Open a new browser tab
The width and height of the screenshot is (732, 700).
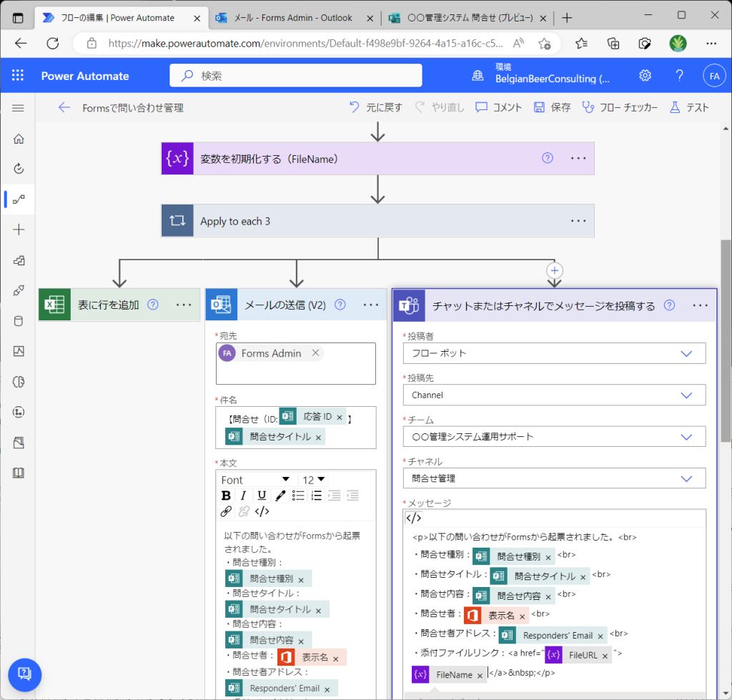pos(567,18)
